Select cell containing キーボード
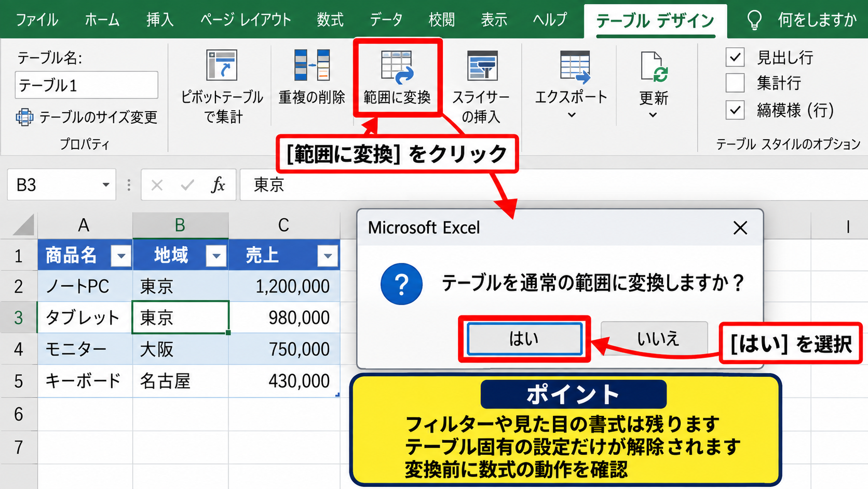Screen dimensions: 868x489 (x=85, y=381)
